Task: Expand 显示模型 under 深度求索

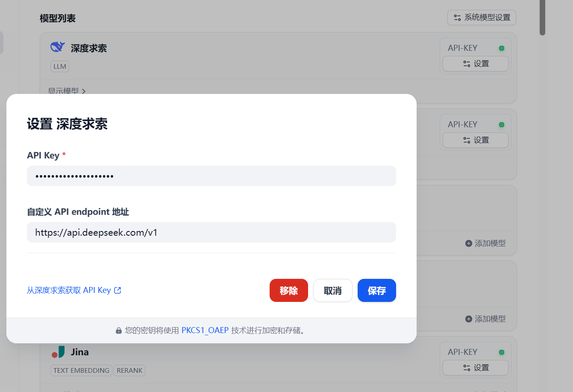Action: [x=67, y=91]
